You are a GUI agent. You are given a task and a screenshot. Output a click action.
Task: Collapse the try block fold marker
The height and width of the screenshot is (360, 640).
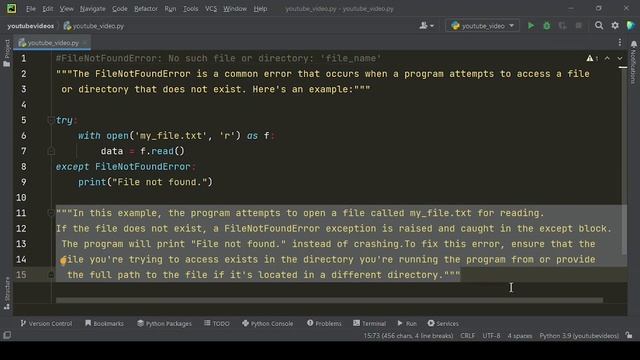click(x=51, y=120)
